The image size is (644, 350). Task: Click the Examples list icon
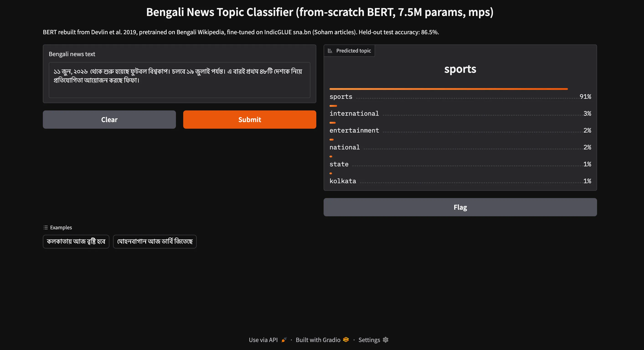click(x=46, y=227)
